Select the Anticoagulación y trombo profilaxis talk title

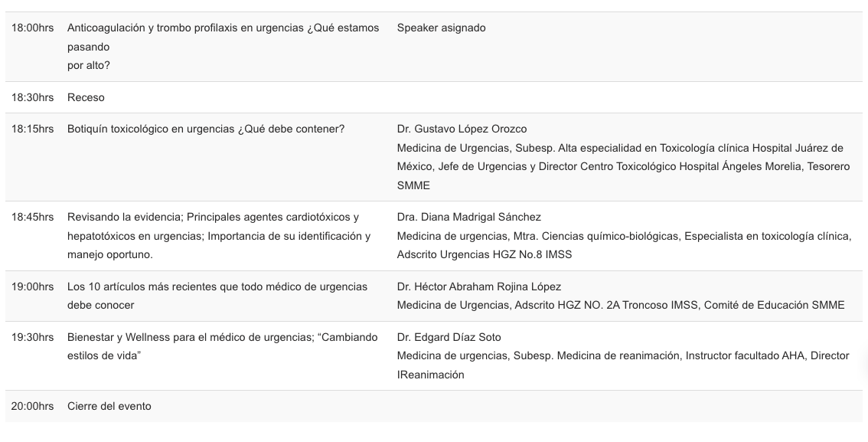point(223,47)
